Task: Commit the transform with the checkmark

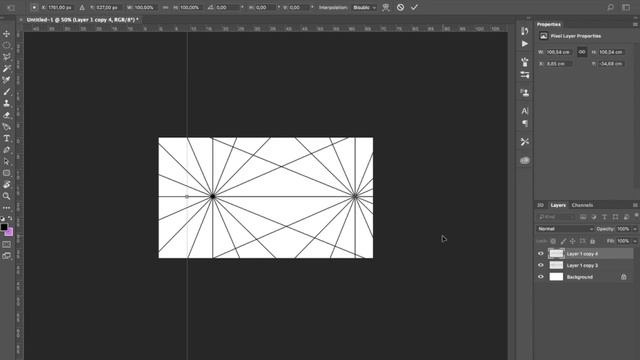Action: click(x=414, y=7)
